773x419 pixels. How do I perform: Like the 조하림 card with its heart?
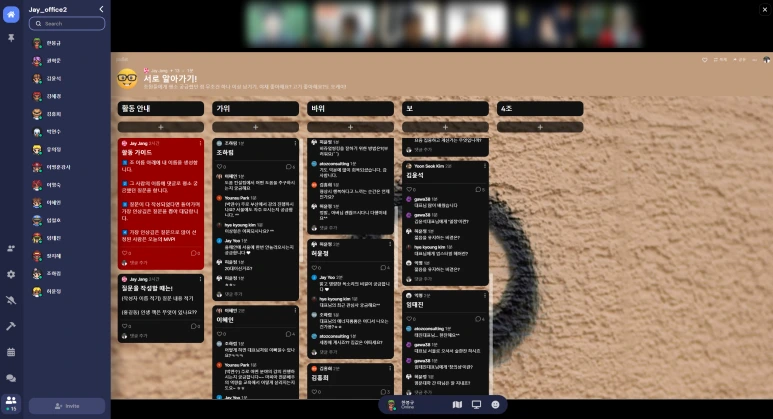tap(221, 167)
